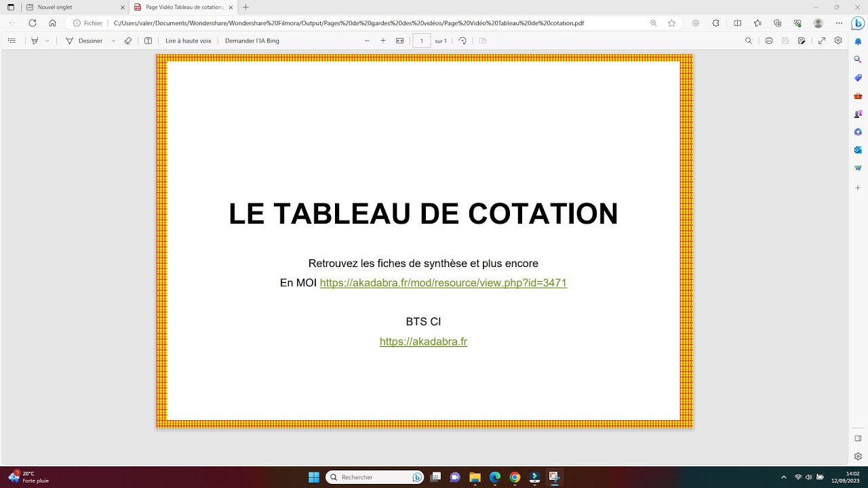Add a new item to sidebar
The width and height of the screenshot is (868, 488).
pyautogui.click(x=858, y=188)
